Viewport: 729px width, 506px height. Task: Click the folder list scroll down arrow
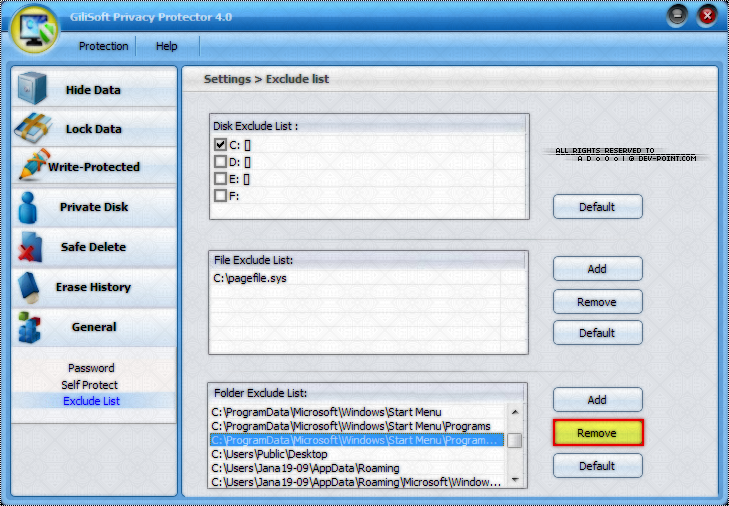click(x=515, y=479)
